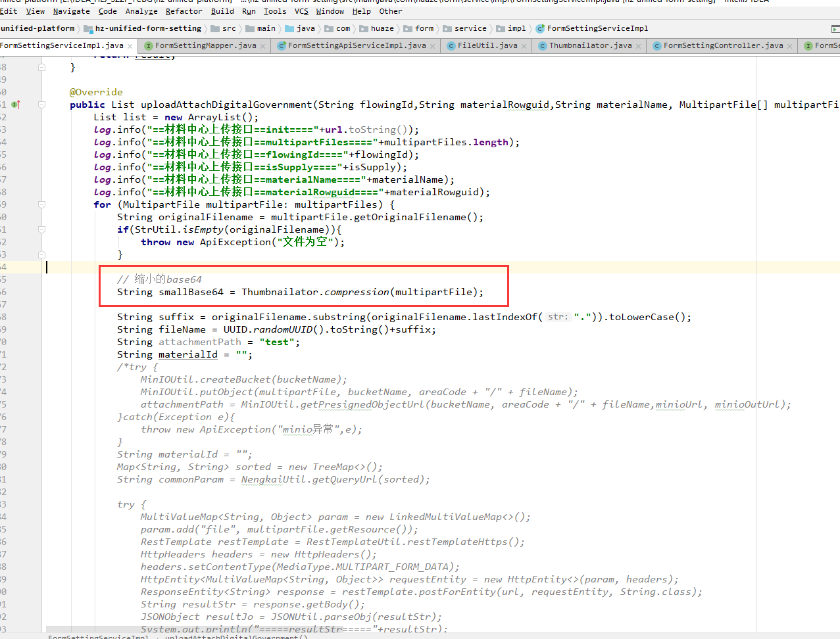Image resolution: width=840 pixels, height=639 pixels.
Task: Click the smallBase64 variable name
Action: (x=191, y=292)
